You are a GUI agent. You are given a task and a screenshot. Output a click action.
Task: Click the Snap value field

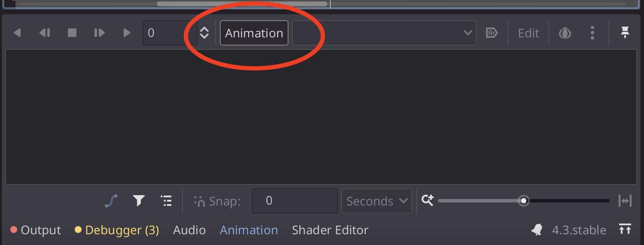[294, 201]
